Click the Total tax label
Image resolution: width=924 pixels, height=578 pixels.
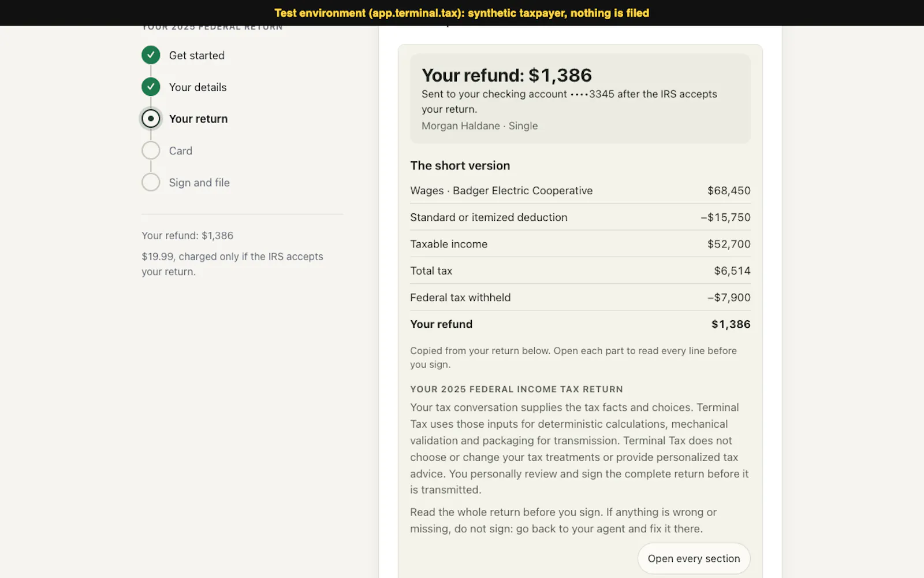tap(431, 271)
